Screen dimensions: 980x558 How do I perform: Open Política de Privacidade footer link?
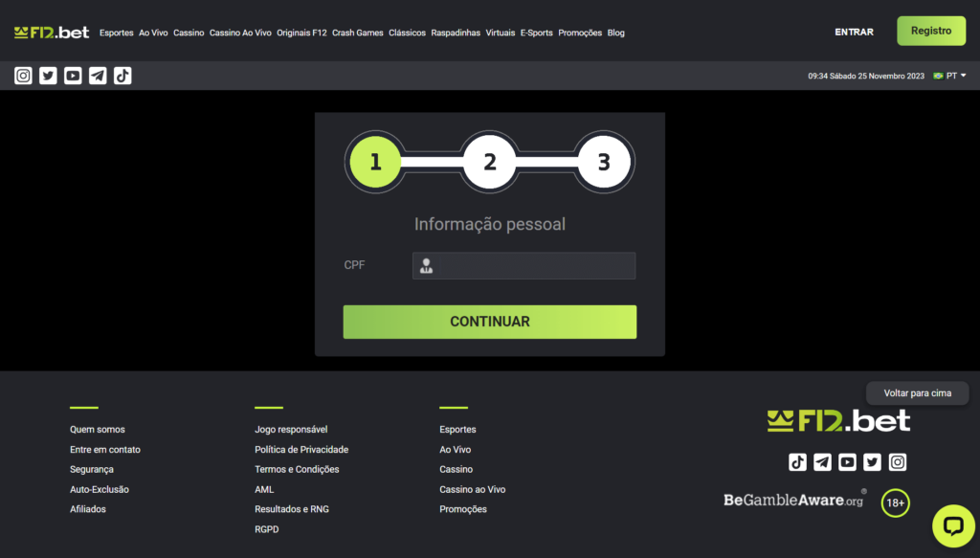click(301, 449)
